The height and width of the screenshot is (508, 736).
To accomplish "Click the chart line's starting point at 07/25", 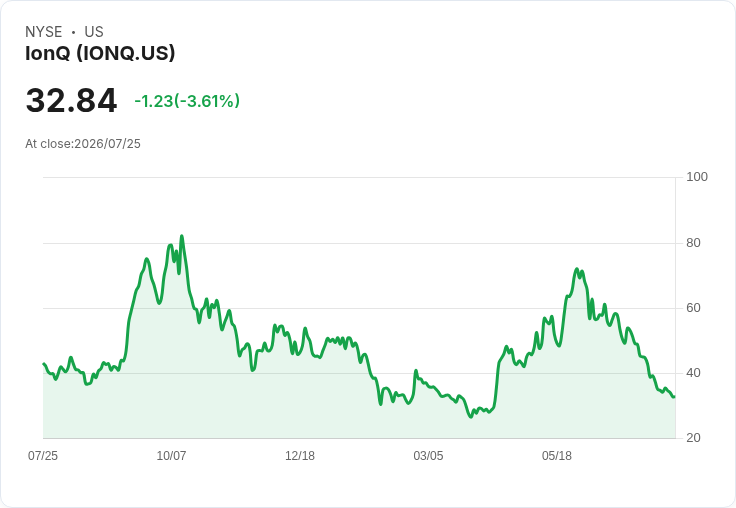I will point(44,364).
